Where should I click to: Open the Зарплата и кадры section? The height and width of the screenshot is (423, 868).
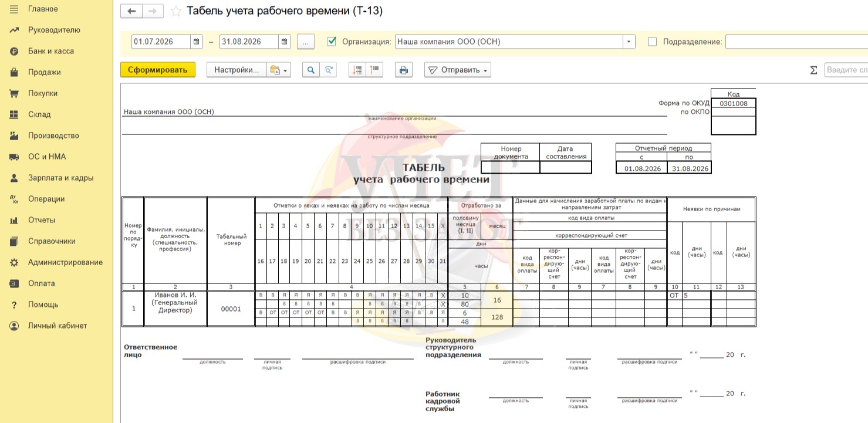click(x=60, y=178)
